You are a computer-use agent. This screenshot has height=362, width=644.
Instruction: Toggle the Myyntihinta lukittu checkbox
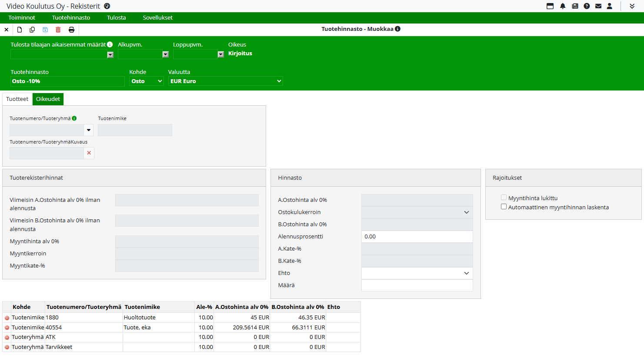pos(504,198)
